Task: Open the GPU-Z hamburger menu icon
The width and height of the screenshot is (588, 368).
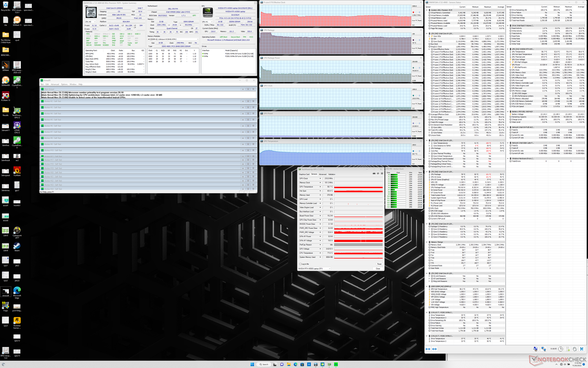Action: (x=382, y=174)
